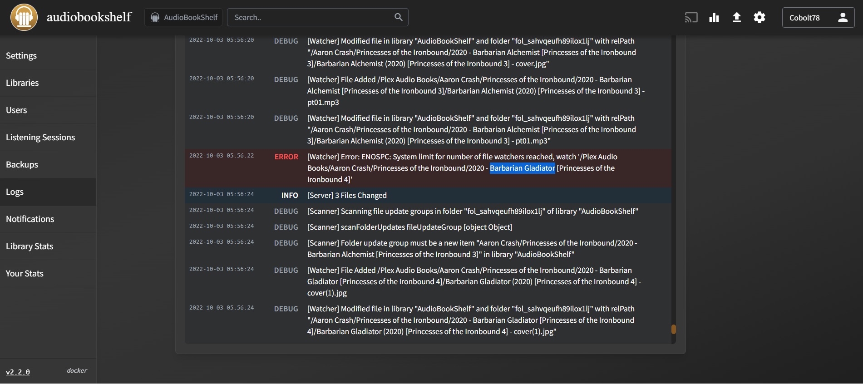The width and height of the screenshot is (868, 384).
Task: Open Notifications in the sidebar
Action: coord(48,219)
